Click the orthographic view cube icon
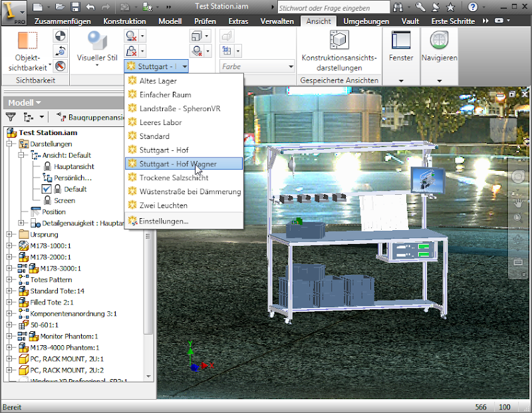The height and width of the screenshot is (413, 532). [197, 36]
